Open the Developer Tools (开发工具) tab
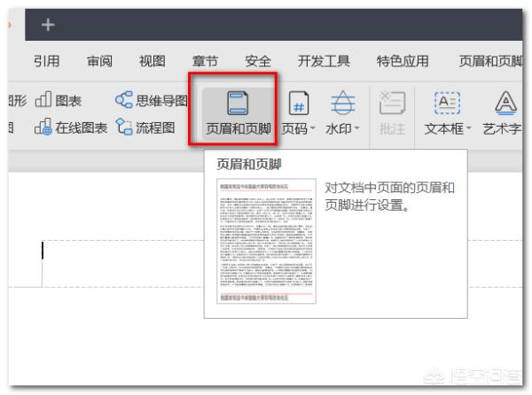 pos(324,61)
